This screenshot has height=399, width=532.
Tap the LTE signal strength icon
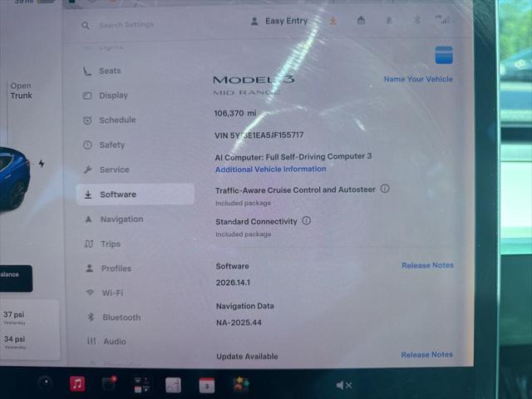[443, 20]
